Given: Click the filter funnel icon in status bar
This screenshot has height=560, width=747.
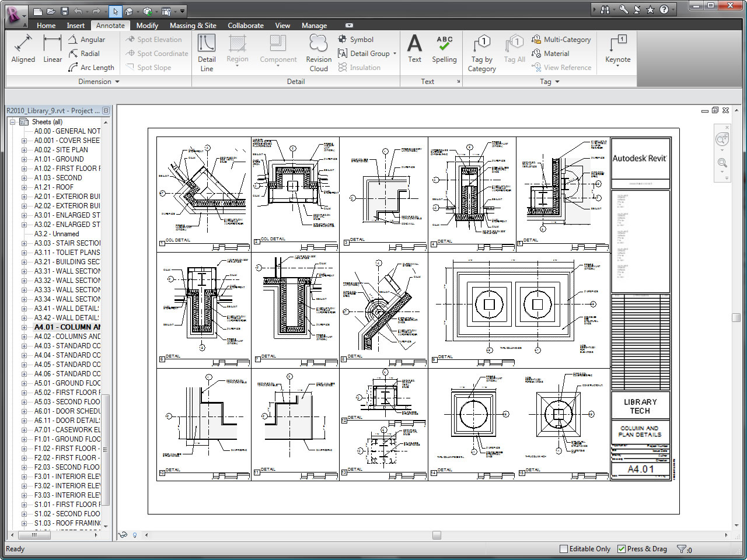Looking at the screenshot, I should click(x=681, y=549).
